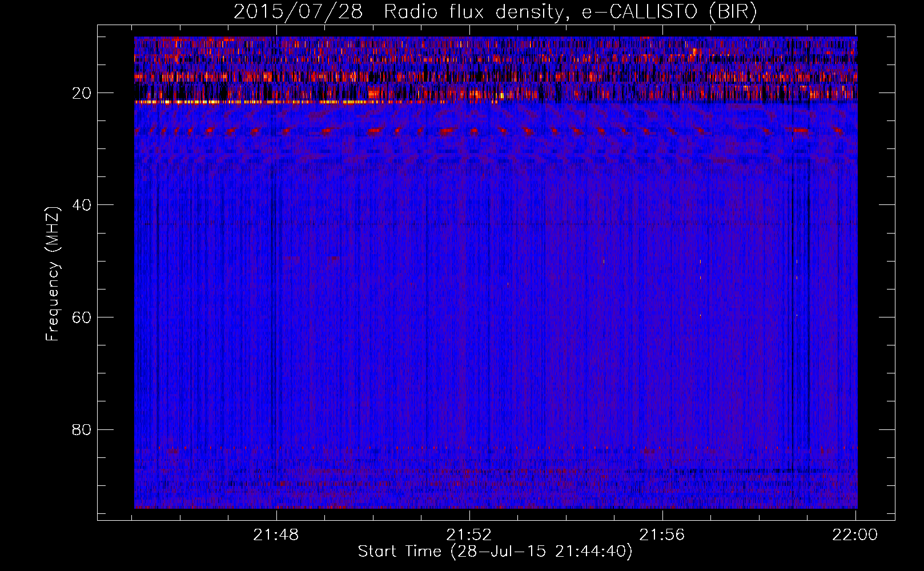Click the 80 frequency tick label
Screen dimensions: 924x571
pos(82,429)
